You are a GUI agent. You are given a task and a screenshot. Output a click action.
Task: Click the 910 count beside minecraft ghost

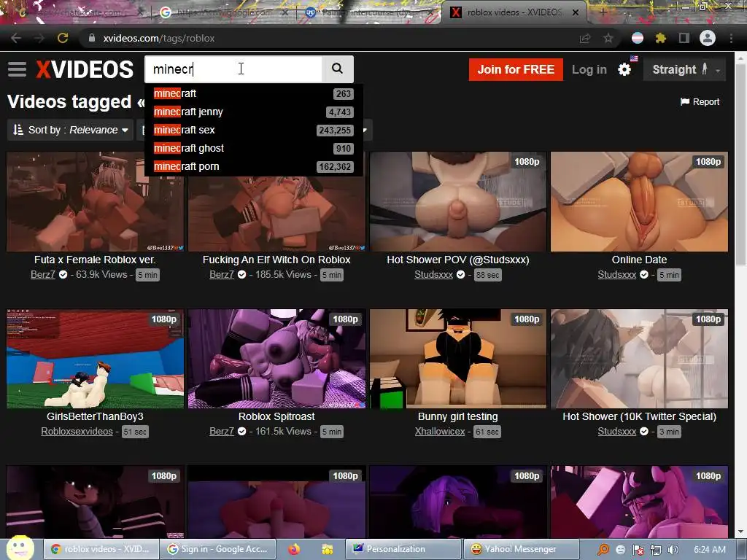pos(344,149)
